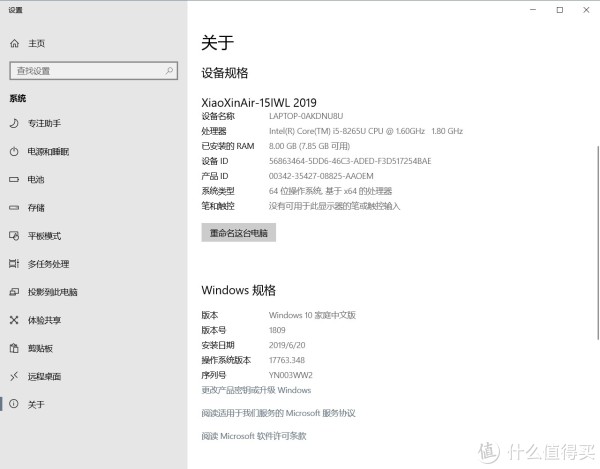Select 投影到此电脑 option
The image size is (600, 469).
(53, 292)
